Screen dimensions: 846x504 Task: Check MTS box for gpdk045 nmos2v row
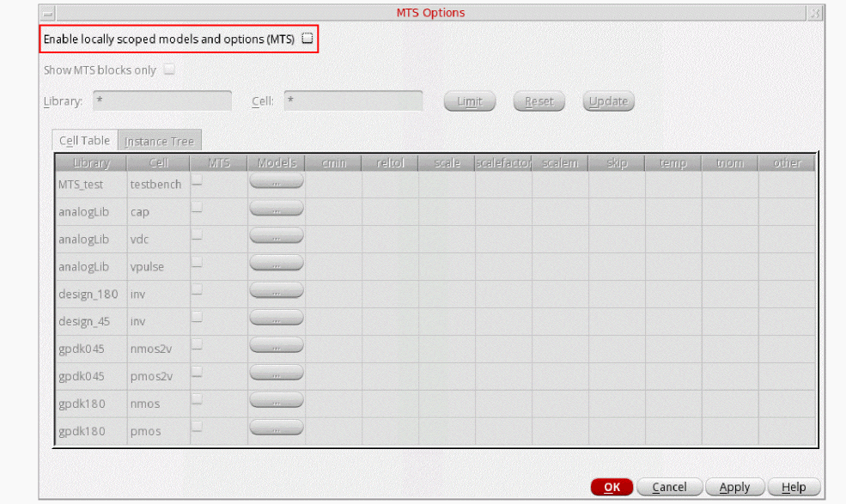197,345
